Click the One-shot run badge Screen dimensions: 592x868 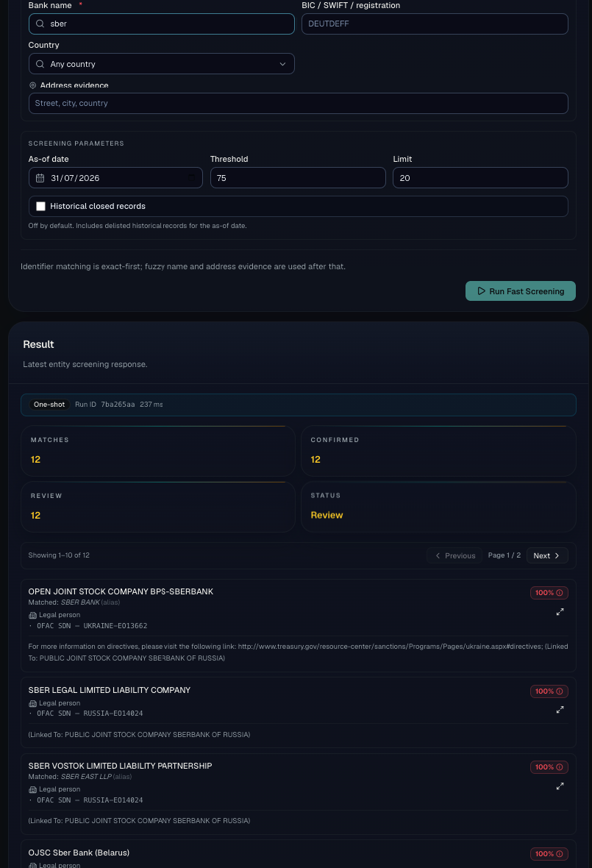[x=49, y=405]
